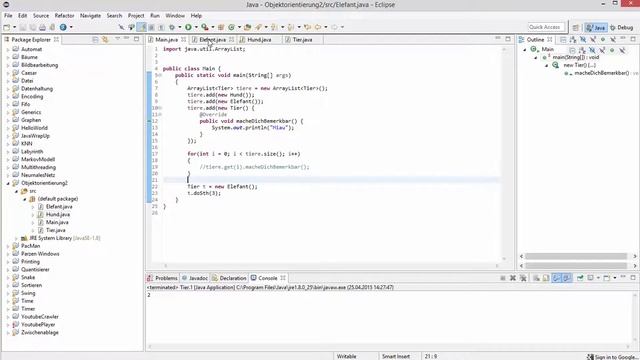This screenshot has height=360, width=640.
Task: Collapse the Main class in Outline
Action: (525, 49)
